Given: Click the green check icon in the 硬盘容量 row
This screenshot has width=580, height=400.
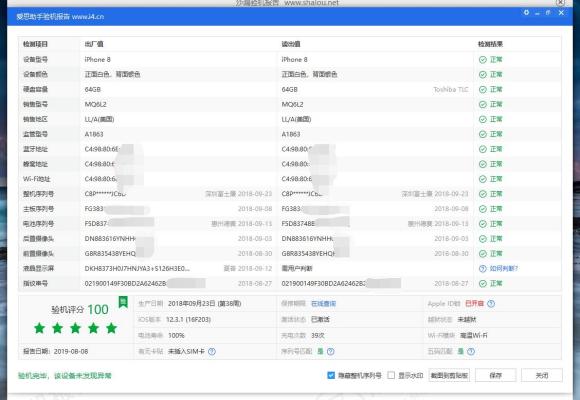Looking at the screenshot, I should tap(483, 90).
